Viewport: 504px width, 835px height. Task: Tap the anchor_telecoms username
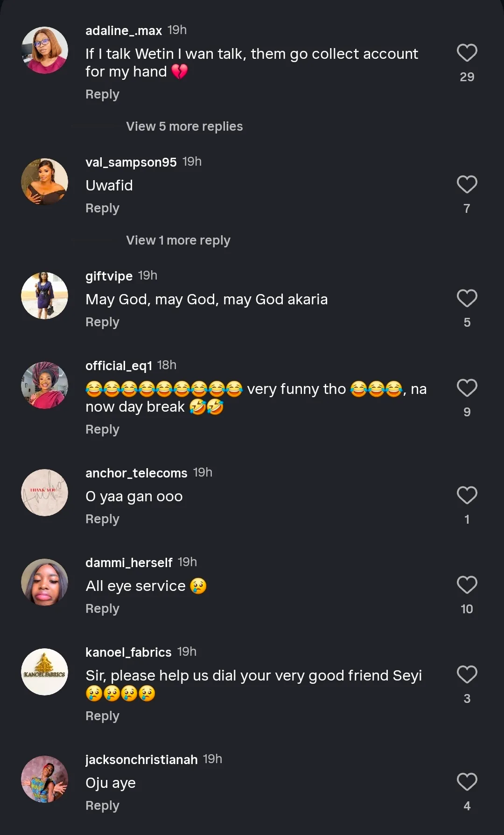point(136,473)
